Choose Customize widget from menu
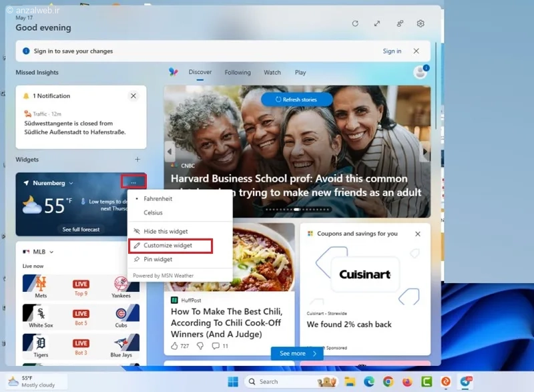The height and width of the screenshot is (392, 534). (168, 246)
